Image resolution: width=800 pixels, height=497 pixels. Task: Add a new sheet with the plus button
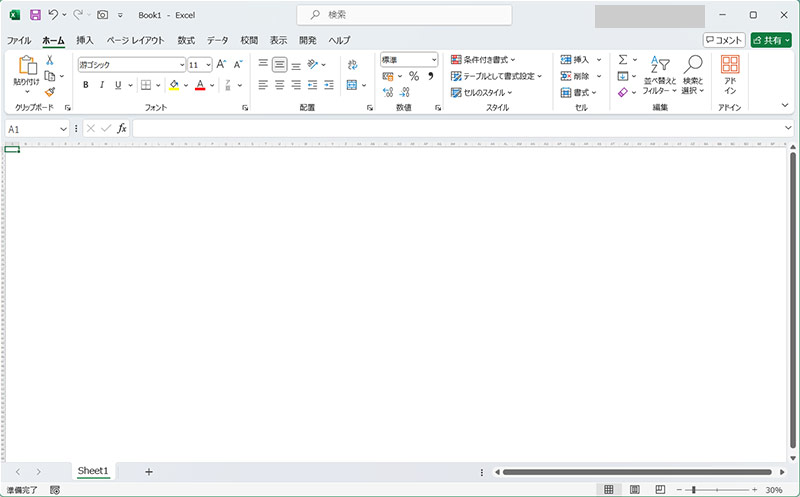click(x=148, y=471)
